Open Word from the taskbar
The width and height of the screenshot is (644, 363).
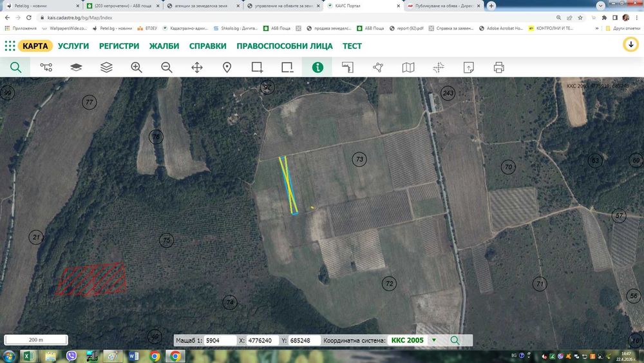pyautogui.click(x=134, y=356)
